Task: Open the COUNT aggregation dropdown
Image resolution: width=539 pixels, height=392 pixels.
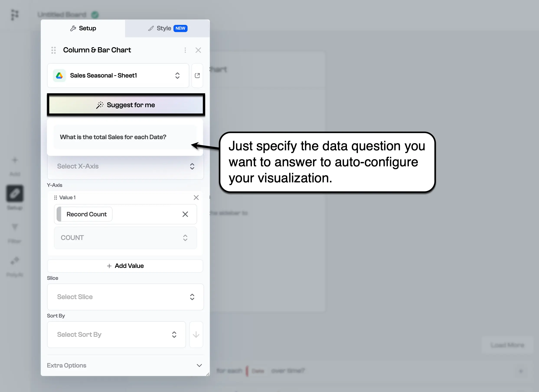Action: pyautogui.click(x=125, y=238)
